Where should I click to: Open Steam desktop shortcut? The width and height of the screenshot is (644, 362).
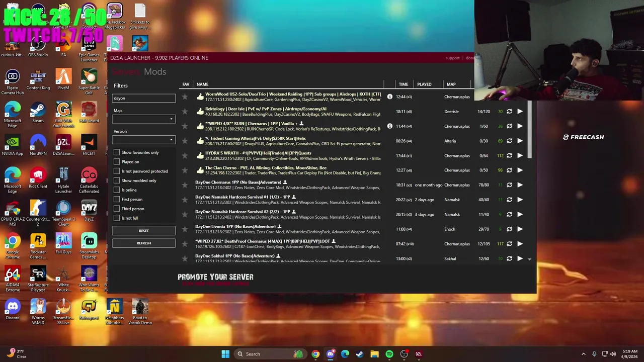tap(38, 113)
